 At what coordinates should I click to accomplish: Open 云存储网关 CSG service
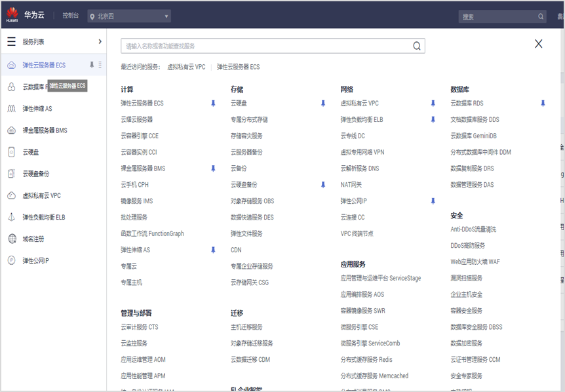(249, 283)
